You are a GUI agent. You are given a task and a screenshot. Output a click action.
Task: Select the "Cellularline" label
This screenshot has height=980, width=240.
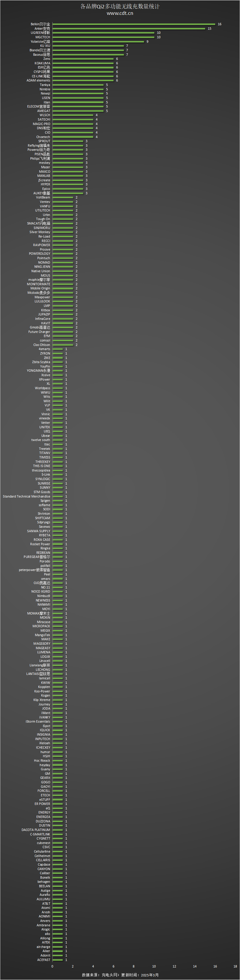tap(42, 852)
